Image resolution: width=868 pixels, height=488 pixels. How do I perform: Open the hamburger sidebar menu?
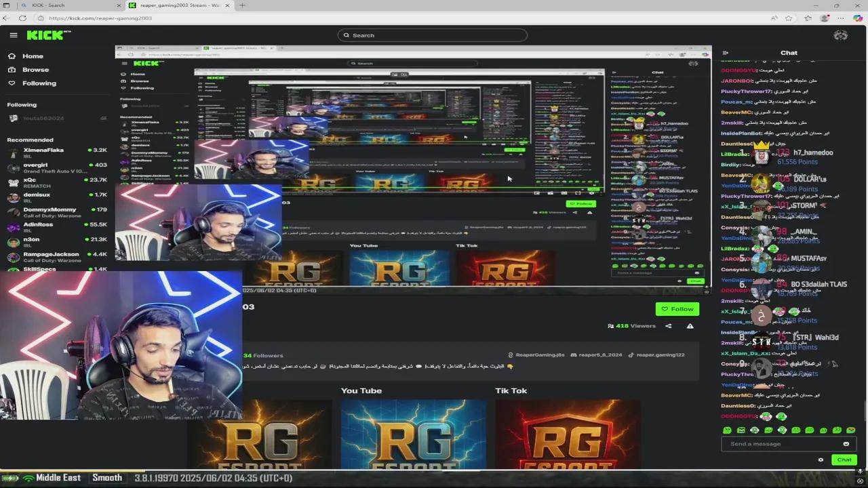click(x=14, y=35)
